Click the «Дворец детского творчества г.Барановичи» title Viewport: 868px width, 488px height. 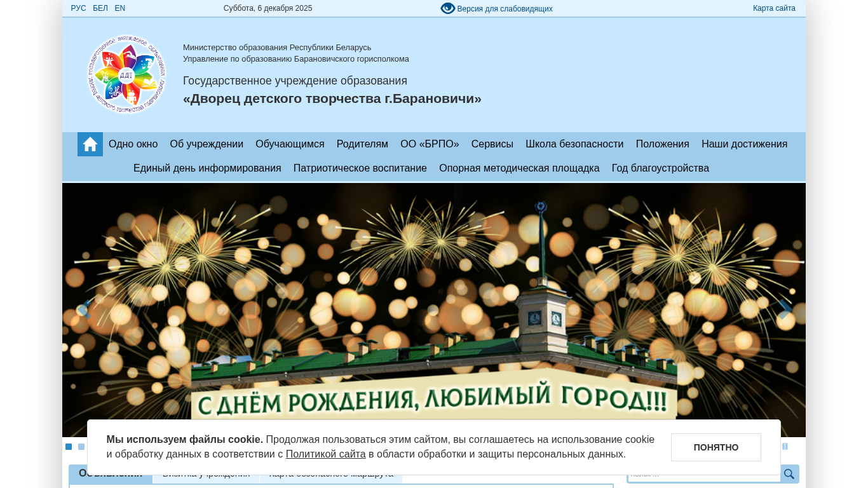[x=332, y=98]
